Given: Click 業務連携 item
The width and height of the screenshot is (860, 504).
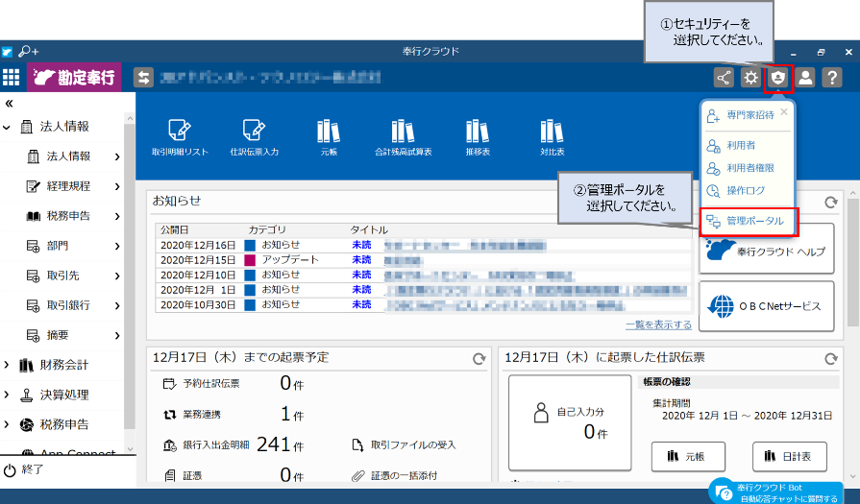Looking at the screenshot, I should tap(192, 415).
